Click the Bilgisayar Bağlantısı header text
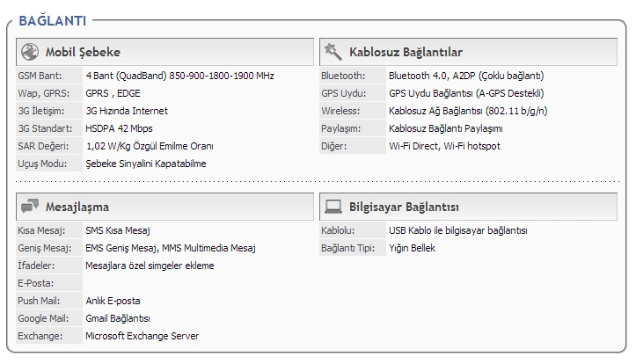The image size is (636, 364). point(404,207)
